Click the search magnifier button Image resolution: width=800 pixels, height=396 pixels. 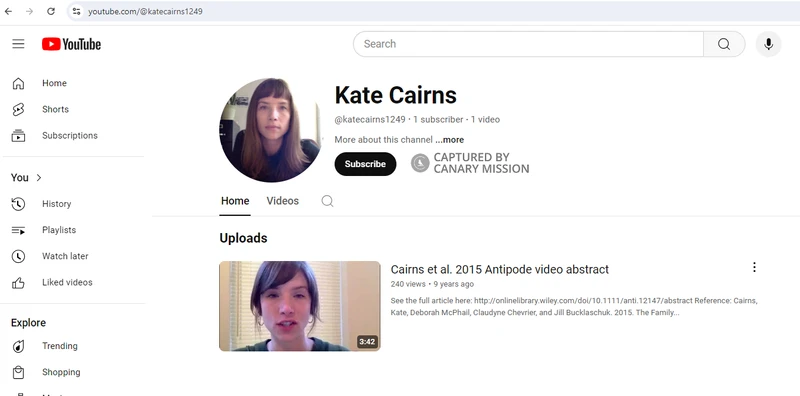(x=724, y=44)
